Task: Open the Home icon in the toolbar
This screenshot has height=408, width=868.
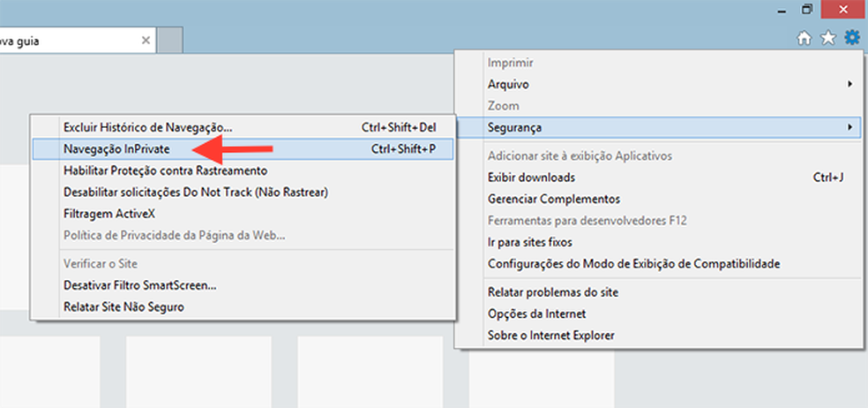Action: (804, 38)
